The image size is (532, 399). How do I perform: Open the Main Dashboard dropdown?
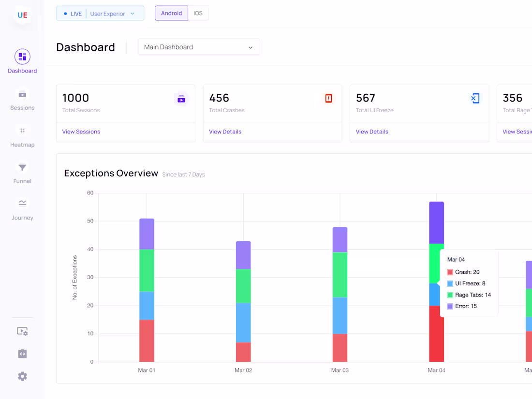199,47
